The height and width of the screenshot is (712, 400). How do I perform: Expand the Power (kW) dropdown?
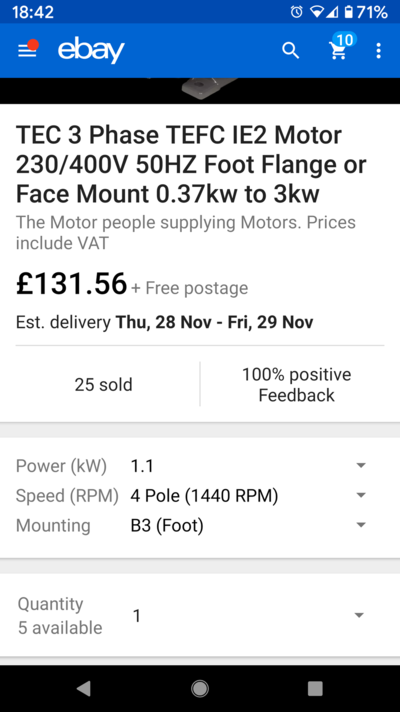200,466
